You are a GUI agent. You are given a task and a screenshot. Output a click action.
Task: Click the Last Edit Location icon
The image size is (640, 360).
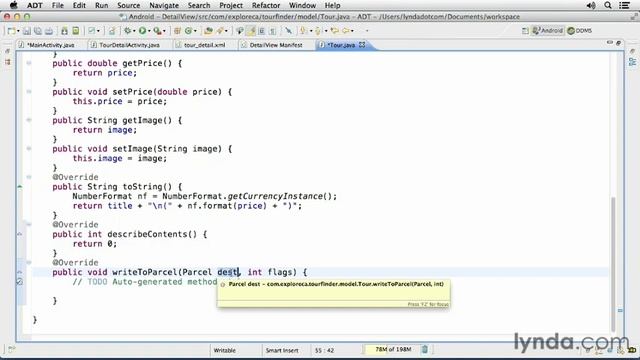click(334, 31)
